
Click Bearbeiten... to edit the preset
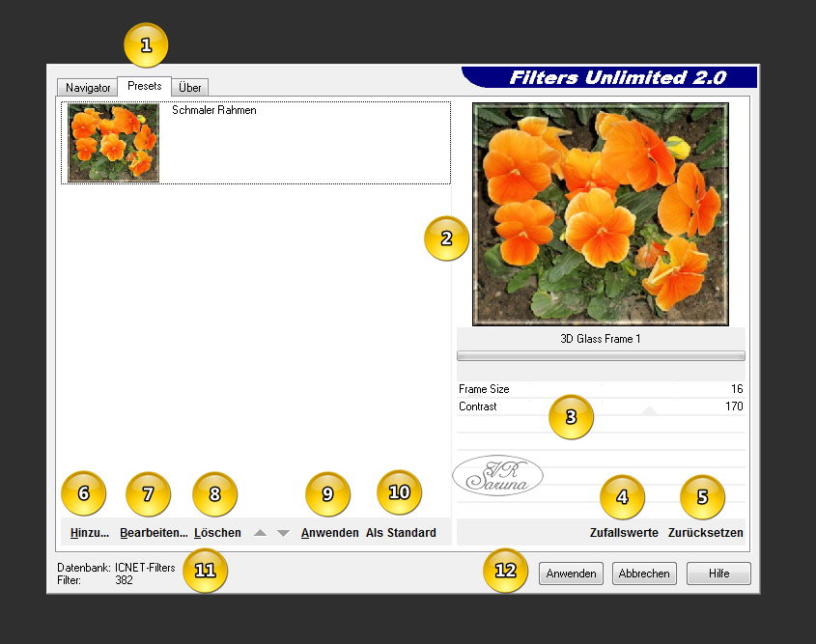[153, 533]
